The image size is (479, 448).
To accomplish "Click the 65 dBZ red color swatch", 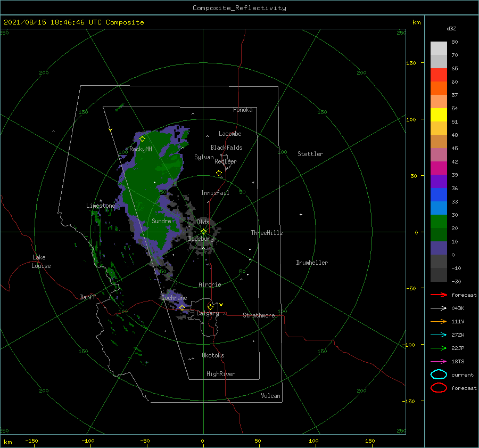I will point(439,75).
